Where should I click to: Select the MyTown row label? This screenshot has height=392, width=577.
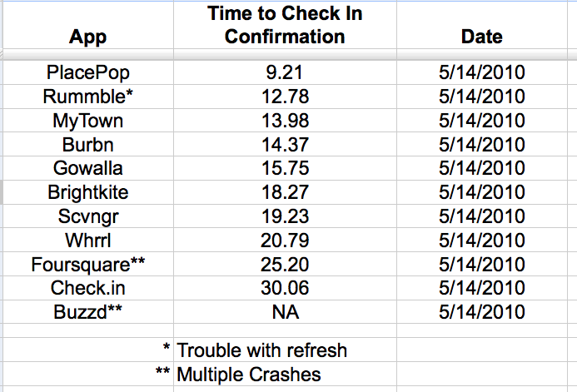click(x=88, y=121)
